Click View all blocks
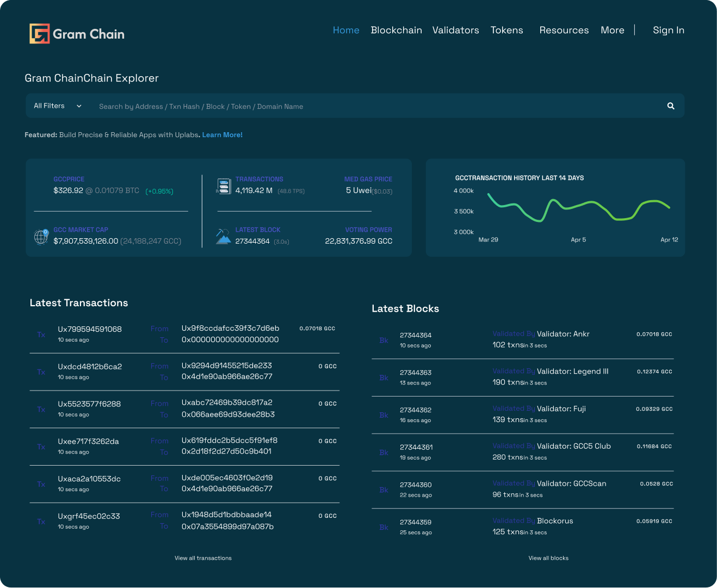This screenshot has width=717, height=588. click(x=548, y=558)
